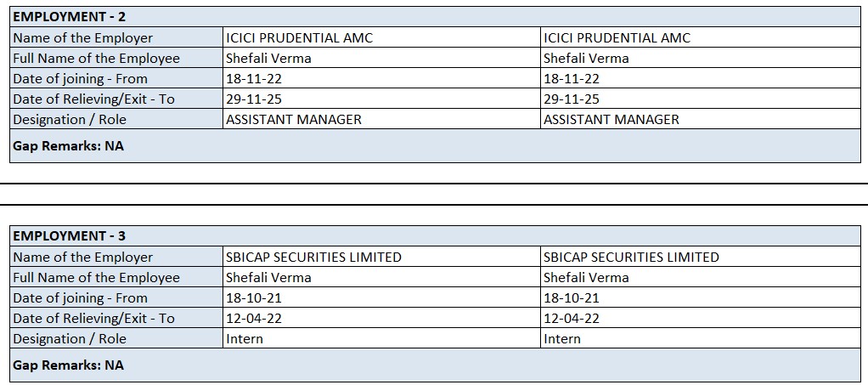Select Gap Remarks row under Employment 3
The height and width of the screenshot is (385, 868).
coord(68,365)
